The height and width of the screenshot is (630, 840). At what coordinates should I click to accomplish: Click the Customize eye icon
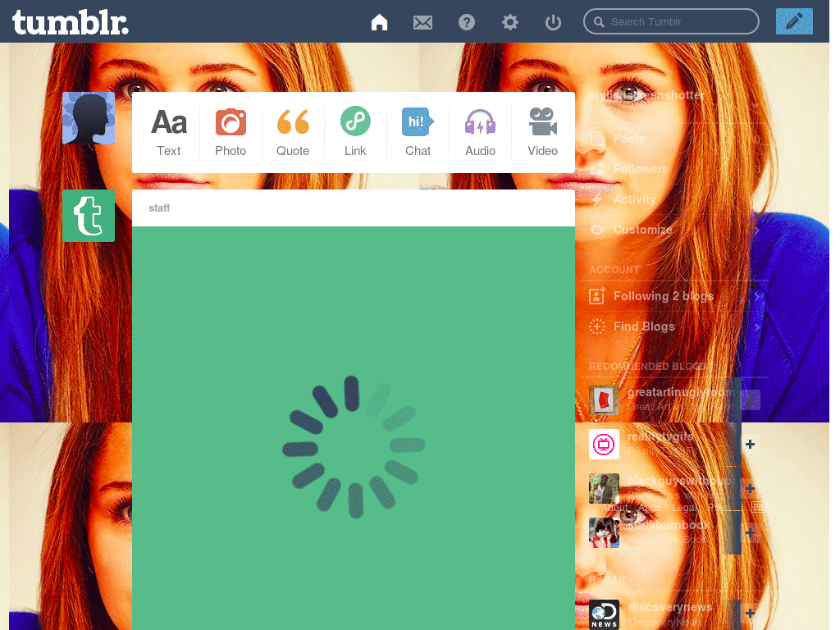tap(597, 230)
